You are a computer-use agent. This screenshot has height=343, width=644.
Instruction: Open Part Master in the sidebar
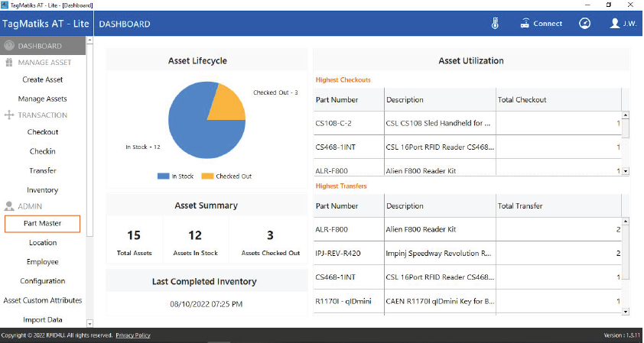(x=43, y=224)
